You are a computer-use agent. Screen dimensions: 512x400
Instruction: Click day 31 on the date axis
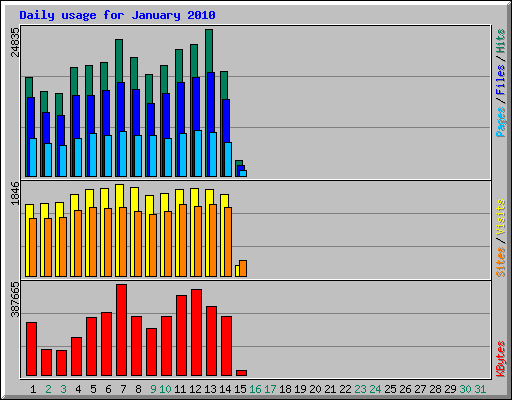point(480,389)
